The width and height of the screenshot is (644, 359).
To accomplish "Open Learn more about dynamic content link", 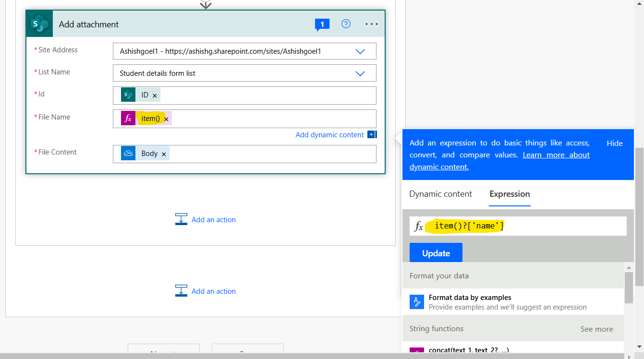I will (556, 155).
